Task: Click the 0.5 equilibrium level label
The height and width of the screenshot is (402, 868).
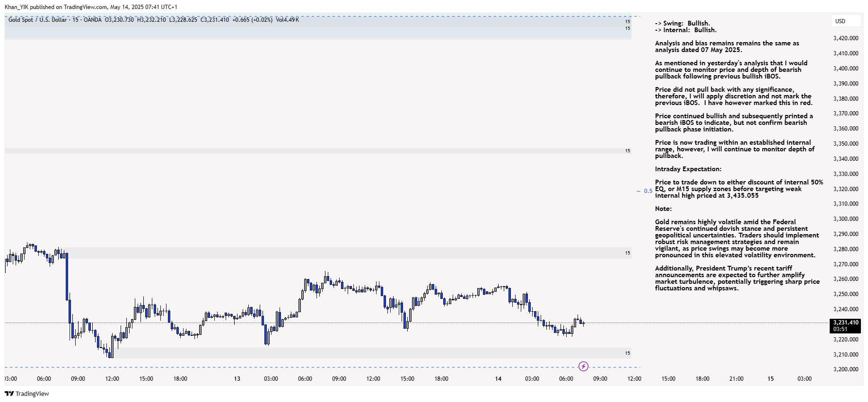Action: (648, 191)
